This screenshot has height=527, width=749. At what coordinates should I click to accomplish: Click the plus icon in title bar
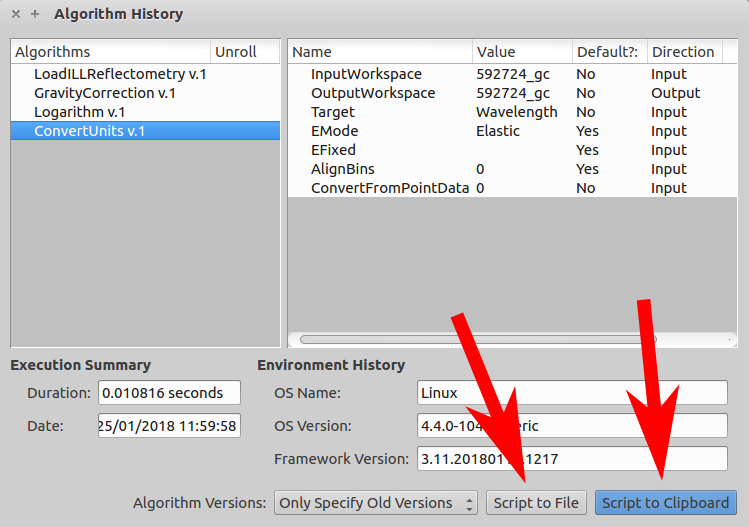tap(35, 14)
